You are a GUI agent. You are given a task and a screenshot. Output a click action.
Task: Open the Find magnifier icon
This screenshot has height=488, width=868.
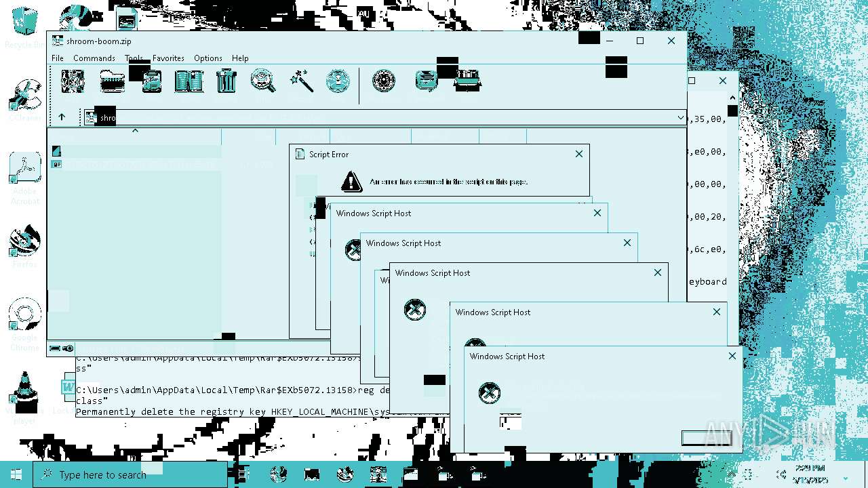click(x=263, y=81)
